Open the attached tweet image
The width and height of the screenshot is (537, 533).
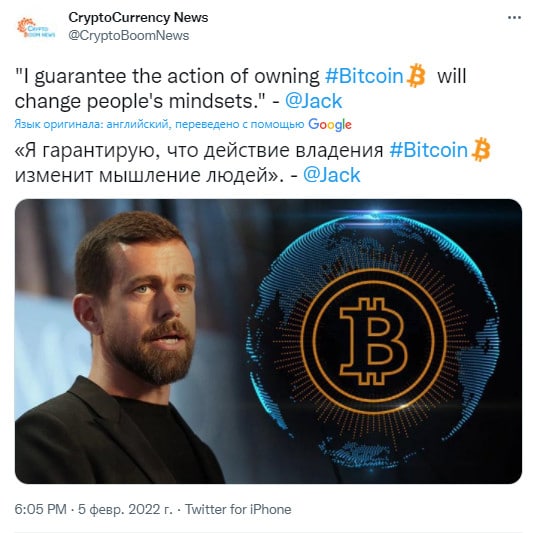[268, 341]
